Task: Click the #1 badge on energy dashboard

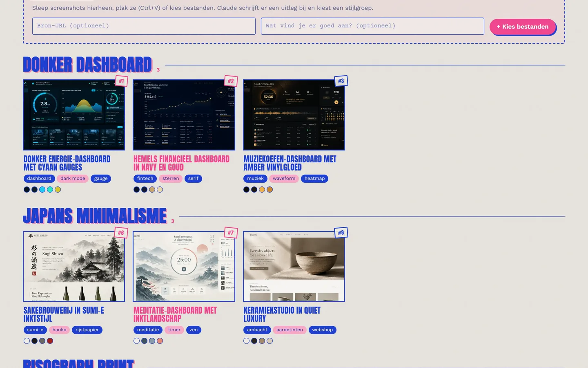Action: pyautogui.click(x=121, y=81)
